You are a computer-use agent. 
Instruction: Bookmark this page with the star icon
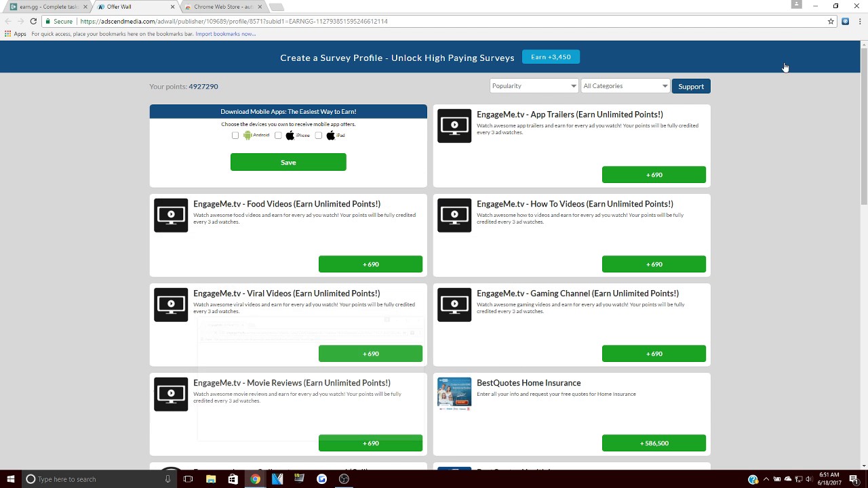pyautogui.click(x=831, y=21)
